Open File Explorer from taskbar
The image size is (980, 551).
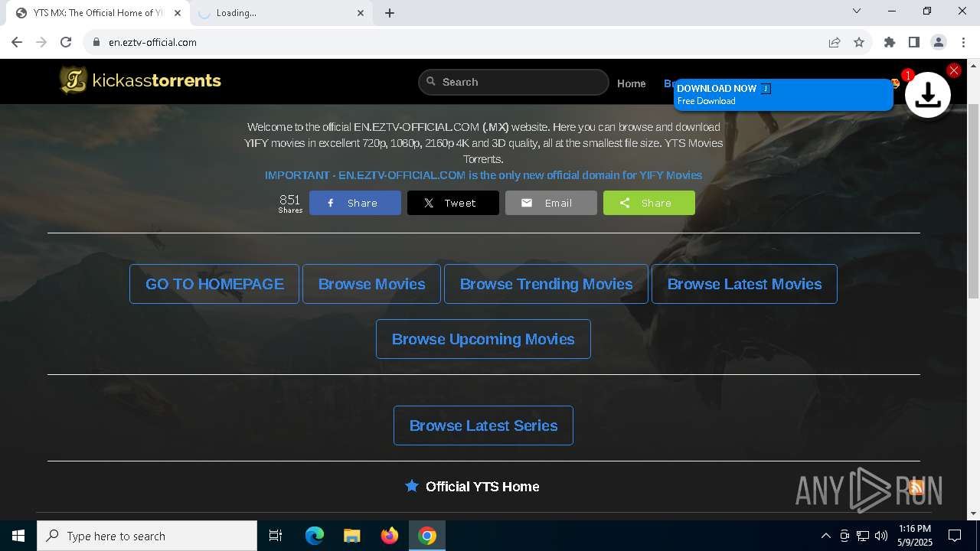[351, 536]
